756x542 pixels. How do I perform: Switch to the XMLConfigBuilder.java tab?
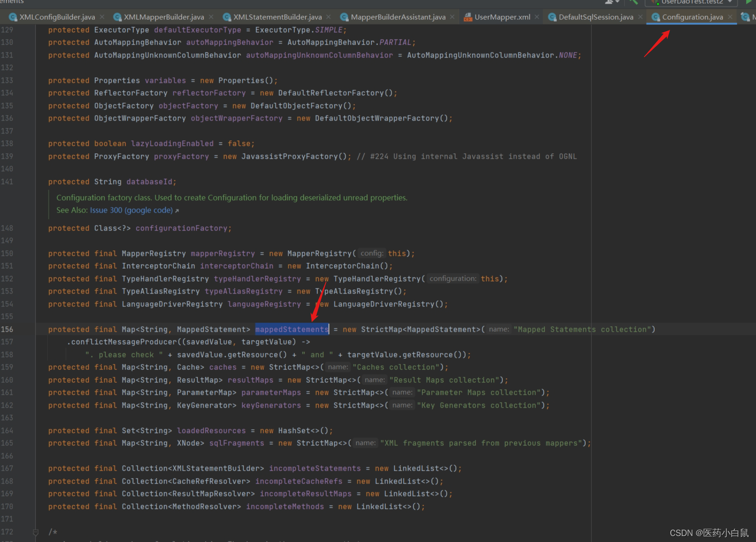pos(57,17)
